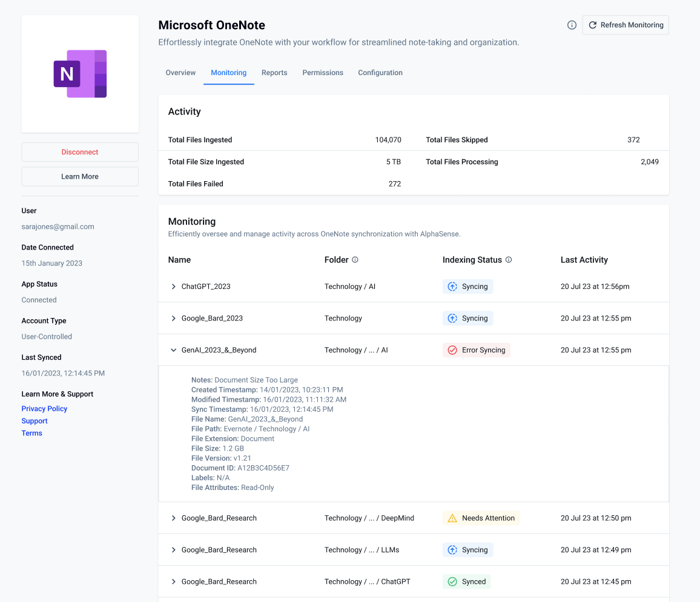Click the syncing icon in the LLMs row
Image resolution: width=700 pixels, height=602 pixels.
pos(452,550)
